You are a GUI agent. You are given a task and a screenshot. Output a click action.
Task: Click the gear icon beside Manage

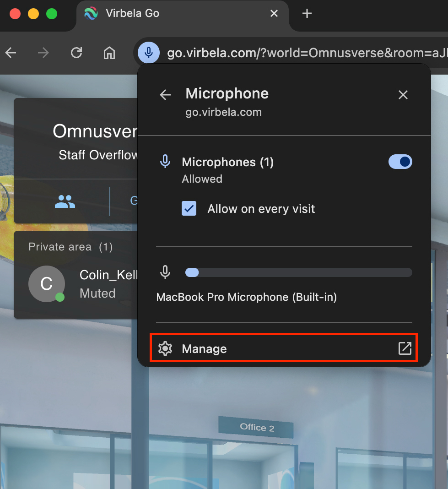(x=165, y=349)
